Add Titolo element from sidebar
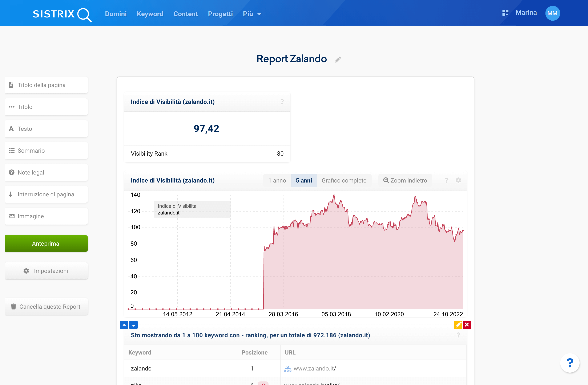Image resolution: width=588 pixels, height=385 pixels. coord(47,107)
